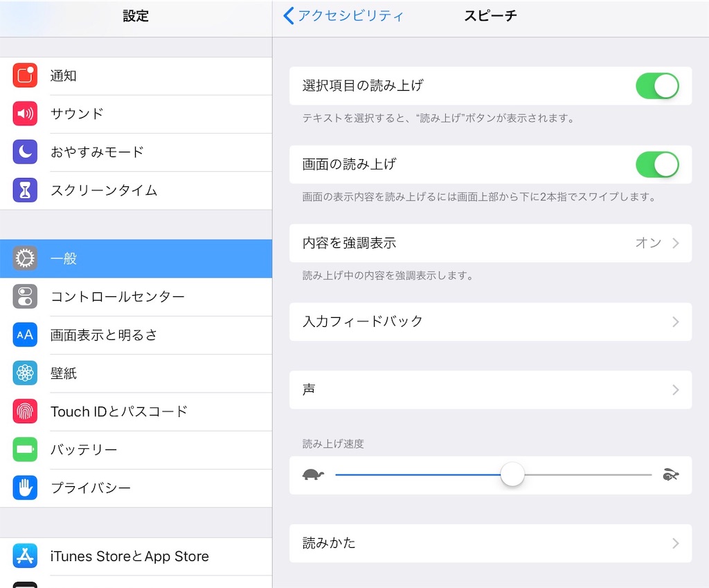This screenshot has height=588, width=709.
Task: Open 入力フィードバック disclosure arrow
Action: point(676,321)
